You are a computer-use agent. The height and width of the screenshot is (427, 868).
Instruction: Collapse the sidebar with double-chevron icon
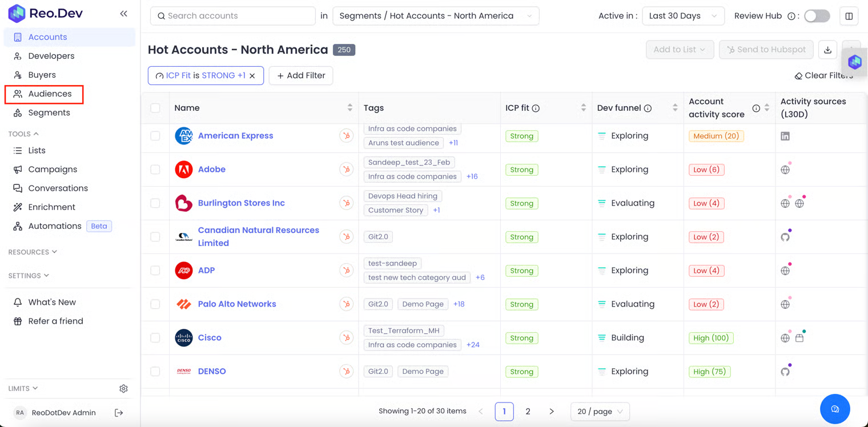pyautogui.click(x=123, y=14)
